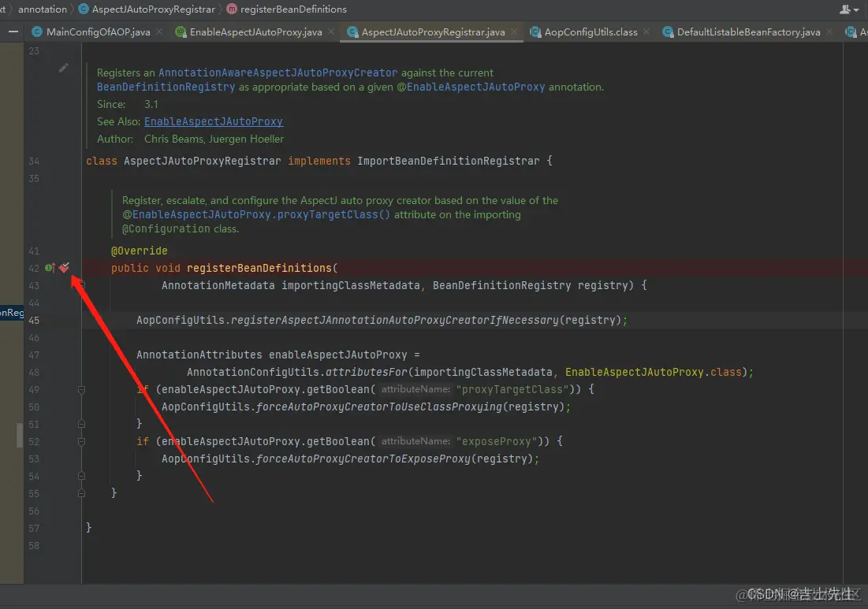Screen dimensions: 868x609
Task: Click the annotation breadcrumb
Action: coord(42,9)
